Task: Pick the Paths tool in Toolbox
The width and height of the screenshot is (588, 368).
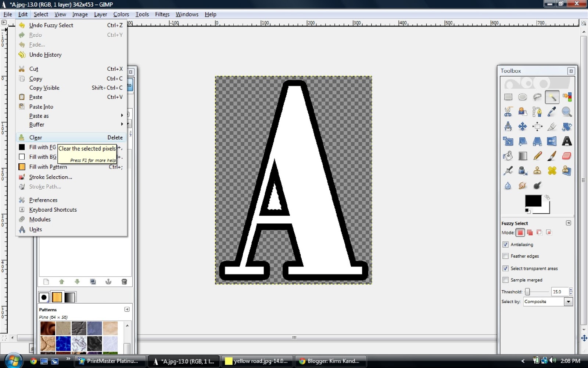Action: point(537,112)
